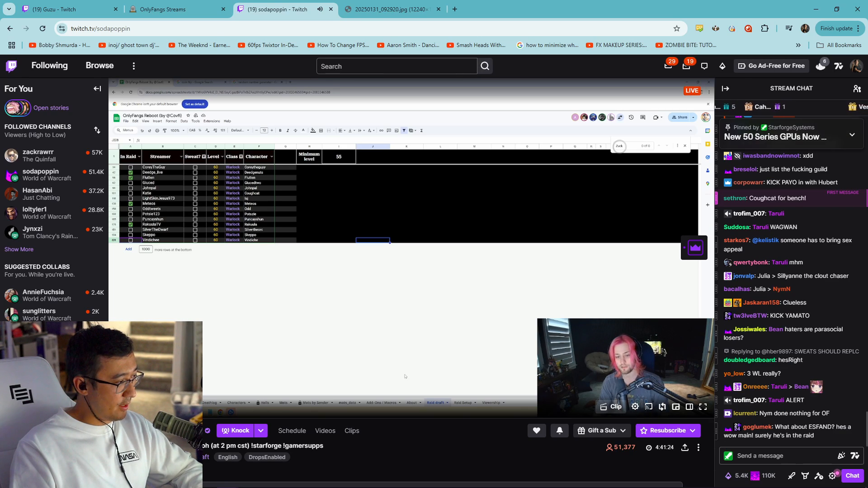
Task: Check In Raid box for CoreyTheGuy
Action: (130, 167)
